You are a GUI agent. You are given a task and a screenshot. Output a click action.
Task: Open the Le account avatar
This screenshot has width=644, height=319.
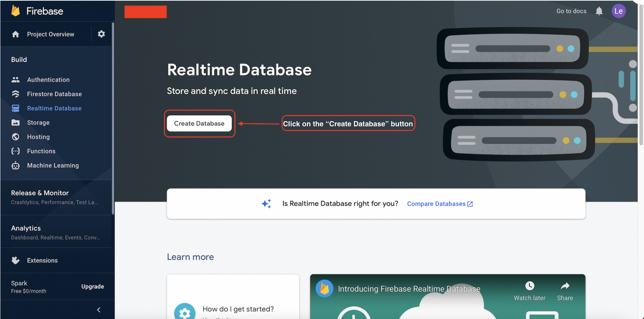point(618,11)
